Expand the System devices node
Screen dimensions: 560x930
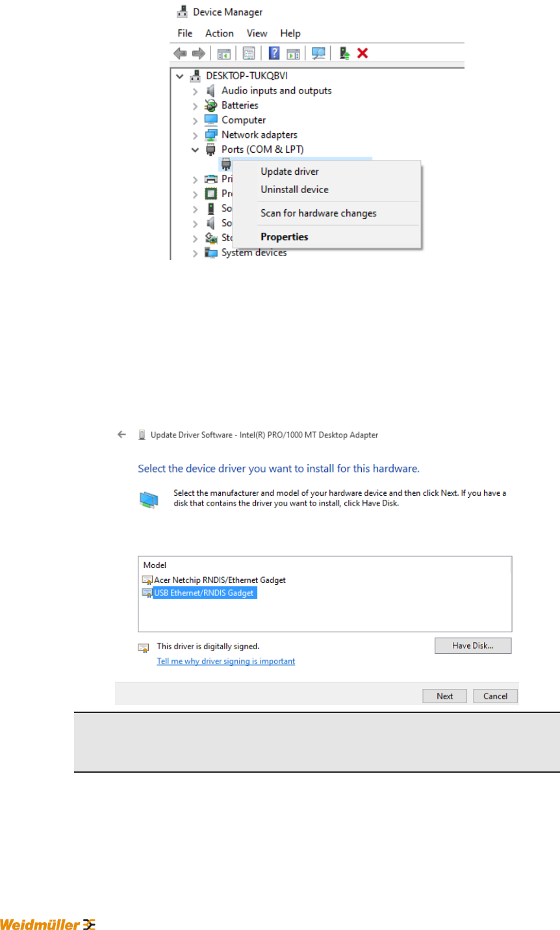(195, 253)
